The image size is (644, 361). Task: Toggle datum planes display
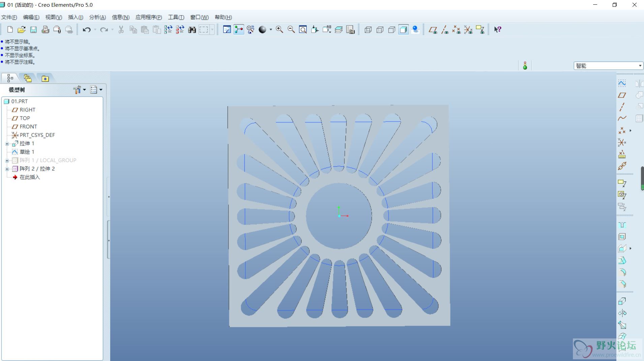433,30
